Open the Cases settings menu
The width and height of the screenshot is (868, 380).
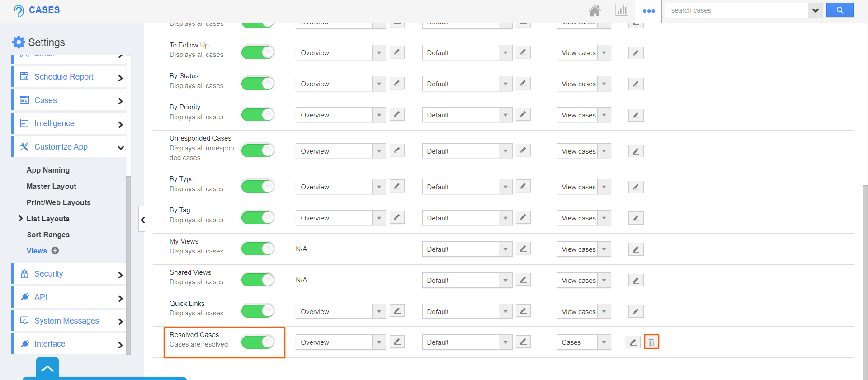click(x=69, y=100)
